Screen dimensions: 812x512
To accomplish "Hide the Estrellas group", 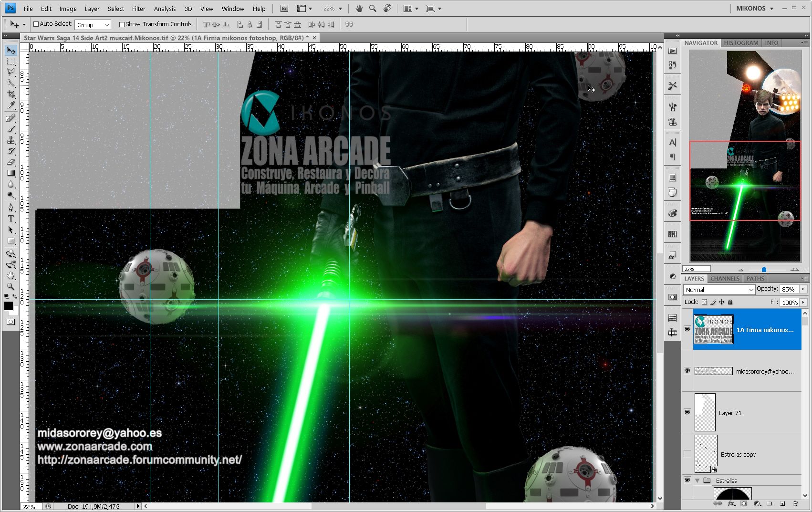I will 687,480.
